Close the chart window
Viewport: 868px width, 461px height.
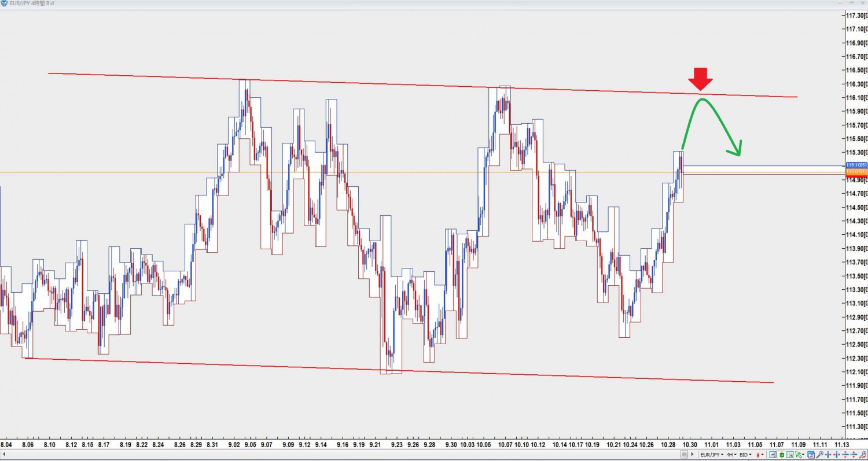pos(862,3)
